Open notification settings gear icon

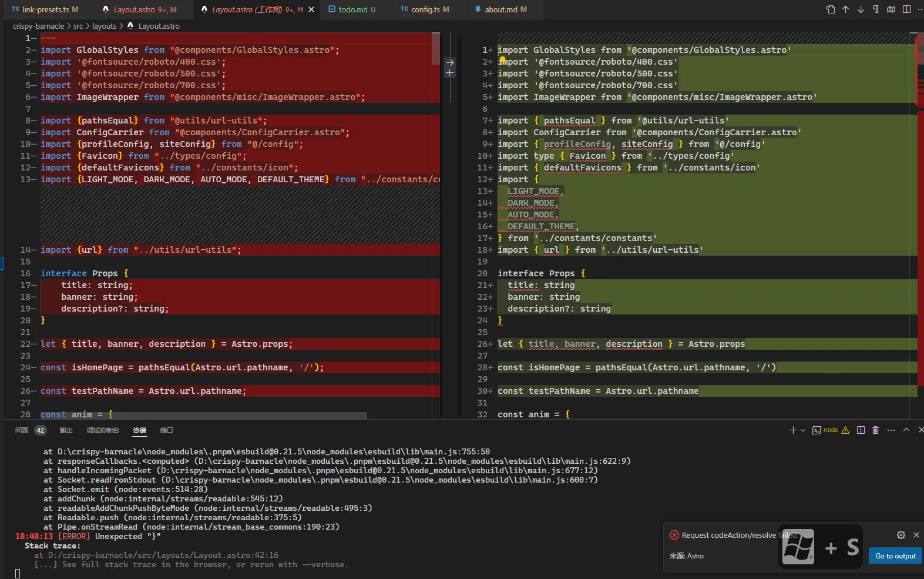(901, 535)
